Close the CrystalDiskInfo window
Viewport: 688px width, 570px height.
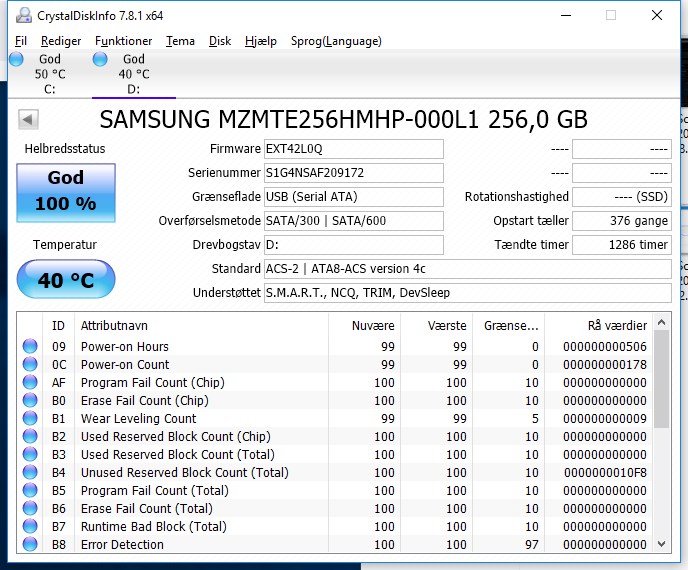657,15
